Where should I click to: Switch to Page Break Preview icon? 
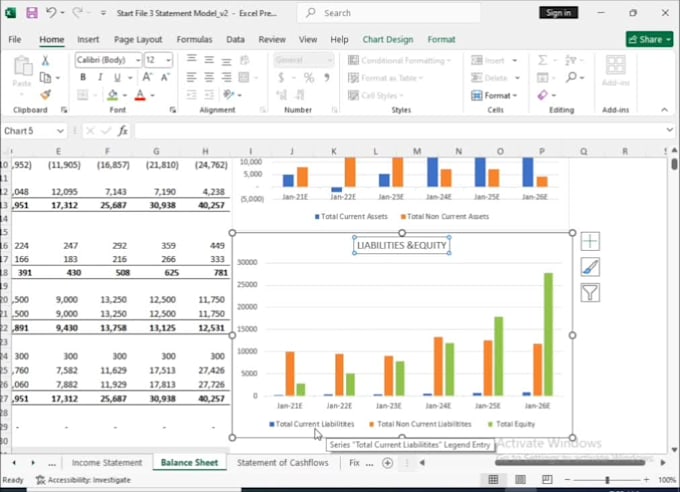coord(547,479)
